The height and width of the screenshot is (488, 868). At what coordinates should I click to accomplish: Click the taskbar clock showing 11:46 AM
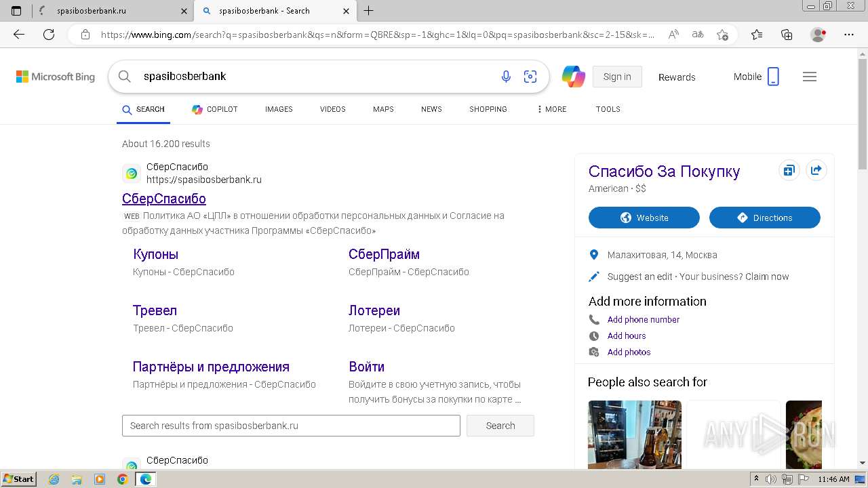[x=833, y=479]
